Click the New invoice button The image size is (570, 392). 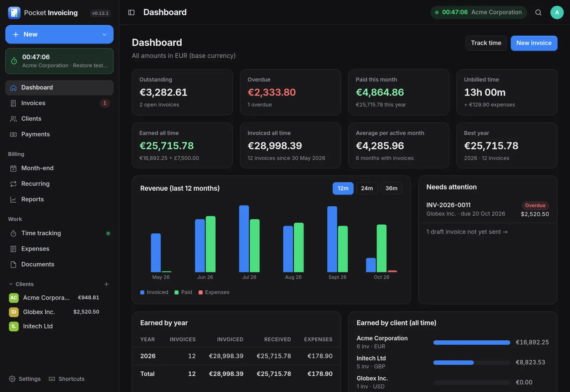[x=534, y=43]
